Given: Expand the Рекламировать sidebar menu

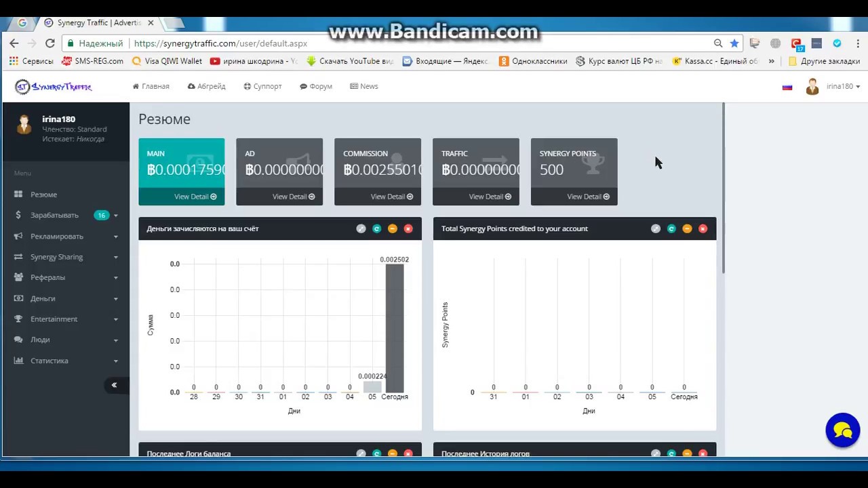Looking at the screenshot, I should [65, 237].
